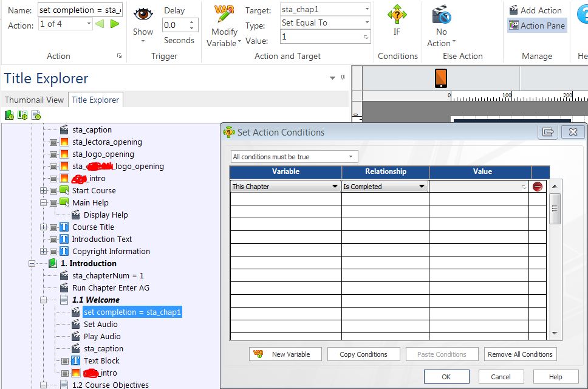The image size is (588, 389).
Task: Click Add Action in Manage group
Action: point(536,10)
